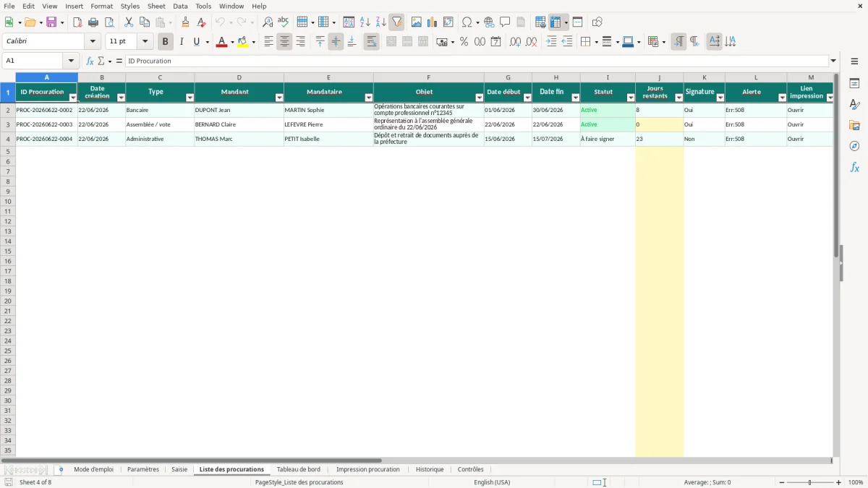Align cell content left
The width and height of the screenshot is (868, 488).
click(268, 42)
